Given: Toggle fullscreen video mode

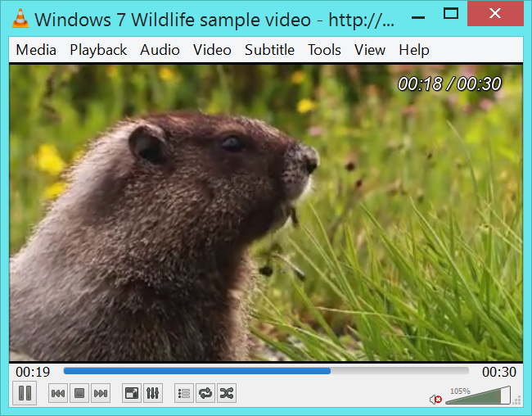Looking at the screenshot, I should 132,394.
